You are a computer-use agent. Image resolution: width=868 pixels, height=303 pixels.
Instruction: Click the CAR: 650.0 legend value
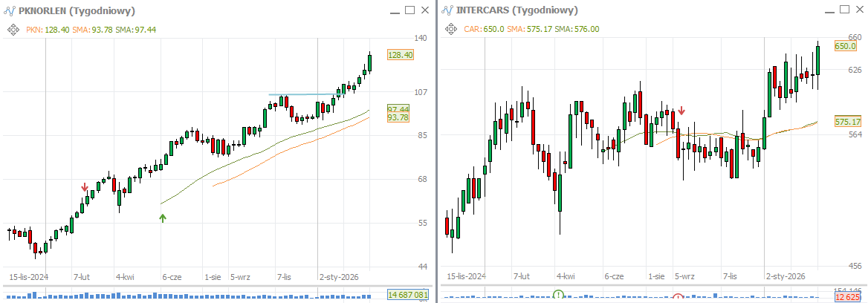(x=483, y=29)
